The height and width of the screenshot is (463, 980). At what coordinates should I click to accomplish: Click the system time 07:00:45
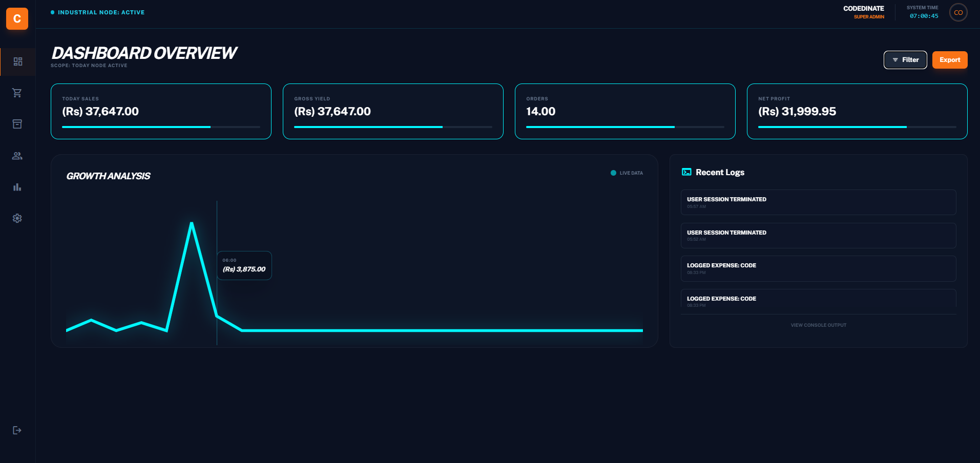[924, 16]
